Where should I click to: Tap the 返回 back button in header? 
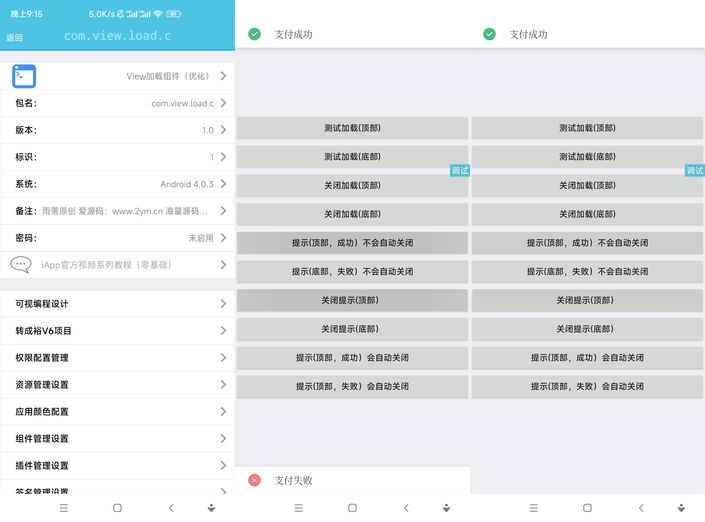click(14, 38)
